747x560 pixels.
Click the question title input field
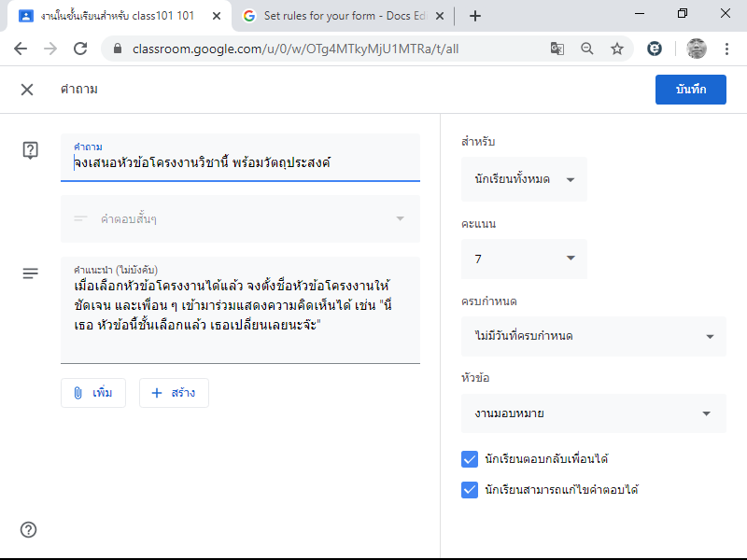pyautogui.click(x=240, y=158)
